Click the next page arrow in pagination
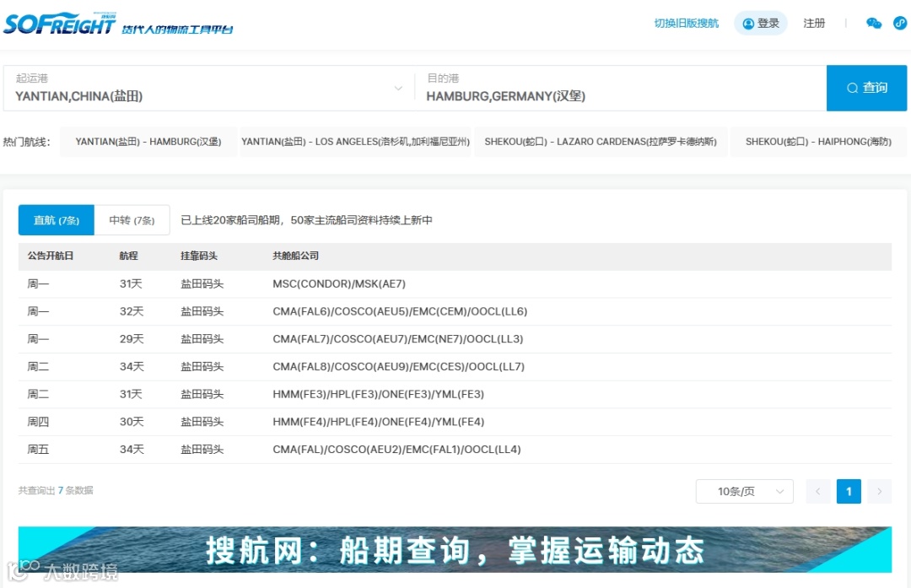 click(x=880, y=491)
